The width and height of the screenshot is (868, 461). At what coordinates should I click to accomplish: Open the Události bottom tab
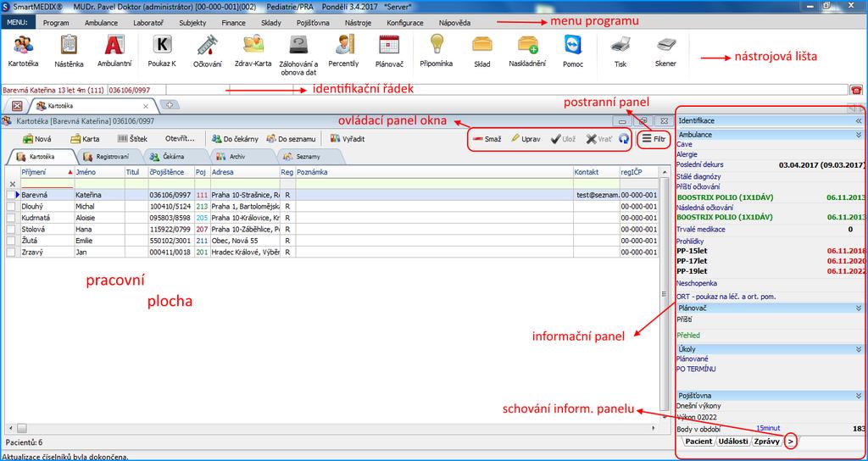click(732, 441)
